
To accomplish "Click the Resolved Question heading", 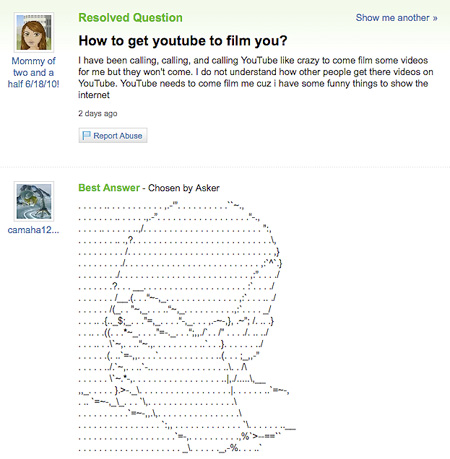I will [130, 18].
